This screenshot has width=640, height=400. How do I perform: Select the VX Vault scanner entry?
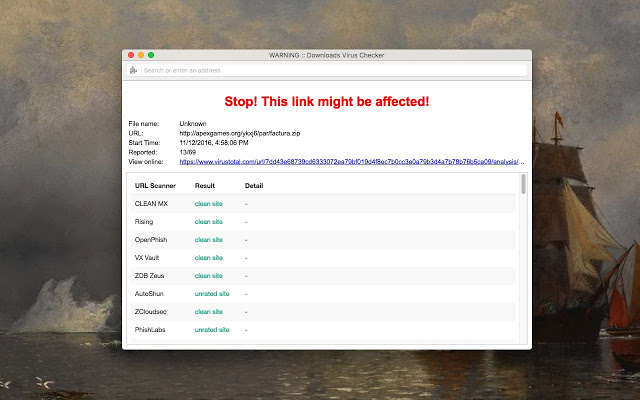coord(147,257)
